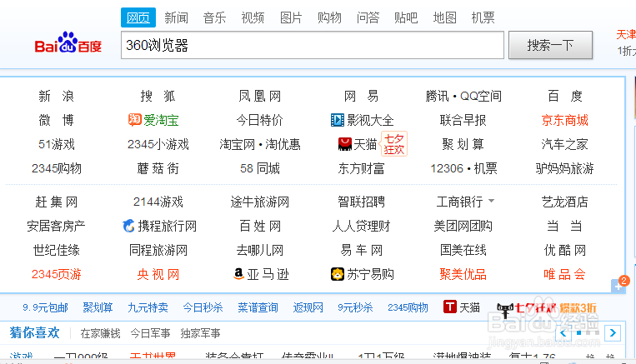Click the 七夕狂欢 badge

pyautogui.click(x=393, y=144)
